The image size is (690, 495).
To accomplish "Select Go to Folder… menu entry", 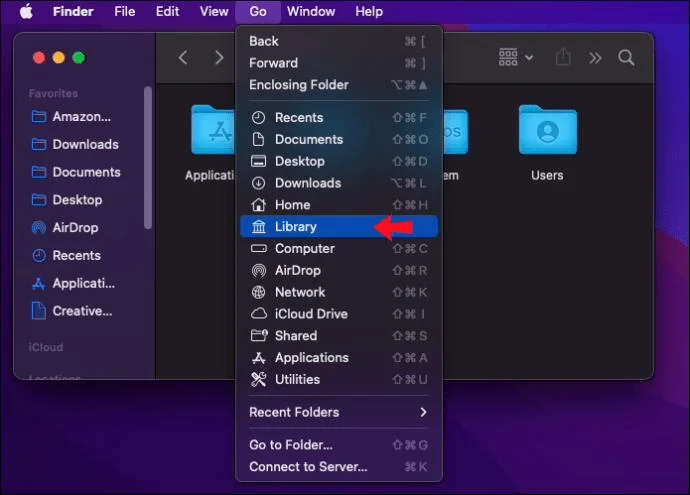I will point(339,445).
